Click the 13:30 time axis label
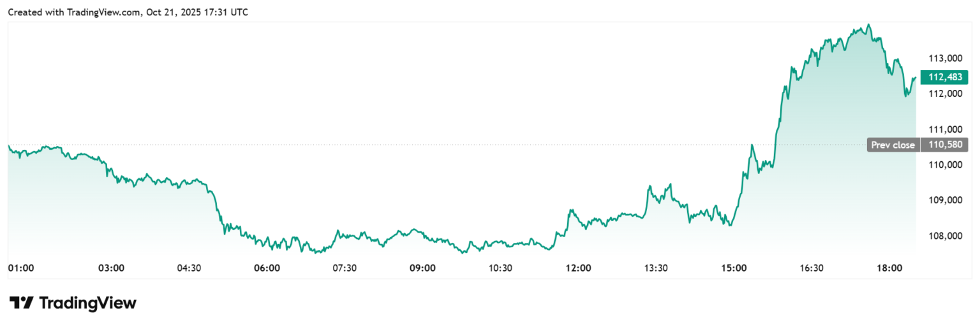The image size is (980, 327). (656, 268)
